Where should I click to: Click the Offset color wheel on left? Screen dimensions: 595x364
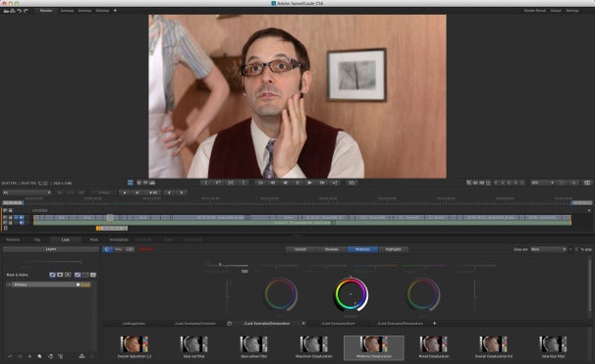point(281,294)
